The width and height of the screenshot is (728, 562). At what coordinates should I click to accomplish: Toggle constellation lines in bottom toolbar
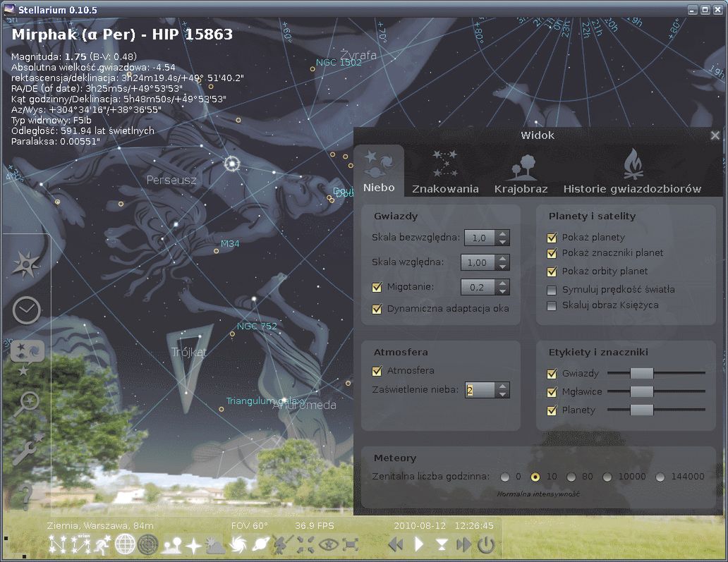point(57,544)
